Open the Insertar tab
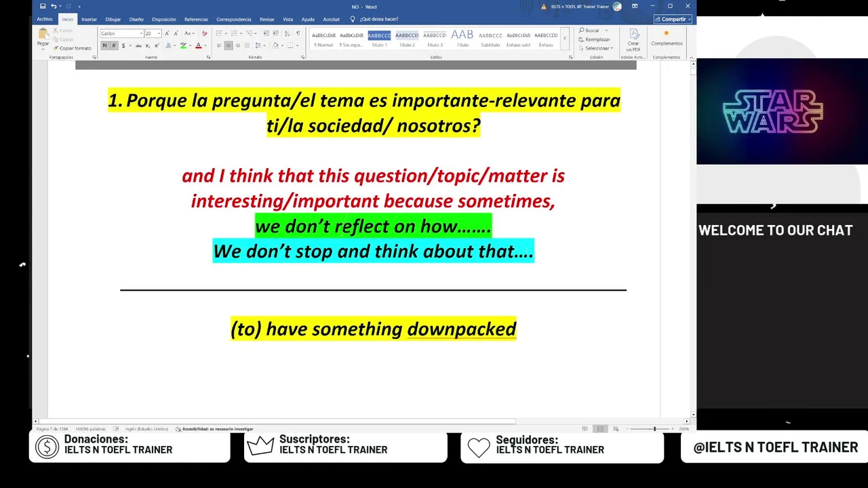This screenshot has height=488, width=868. click(89, 19)
